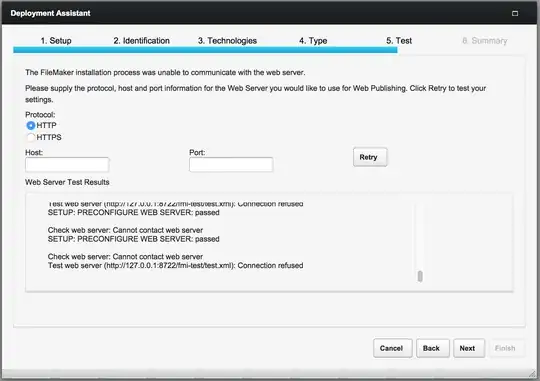This screenshot has height=381, width=540.
Task: Click the last 'Test web server ... Connection refused' line
Action: tap(176, 266)
